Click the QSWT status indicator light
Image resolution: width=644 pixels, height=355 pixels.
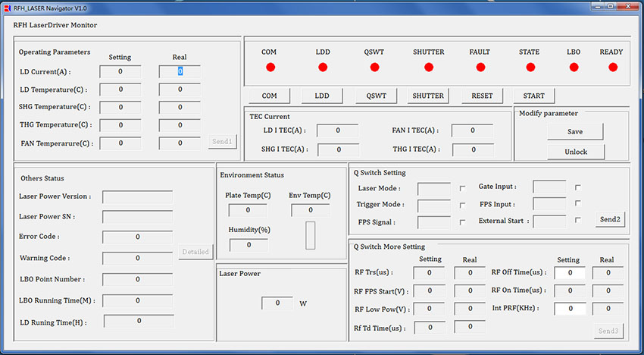374,67
